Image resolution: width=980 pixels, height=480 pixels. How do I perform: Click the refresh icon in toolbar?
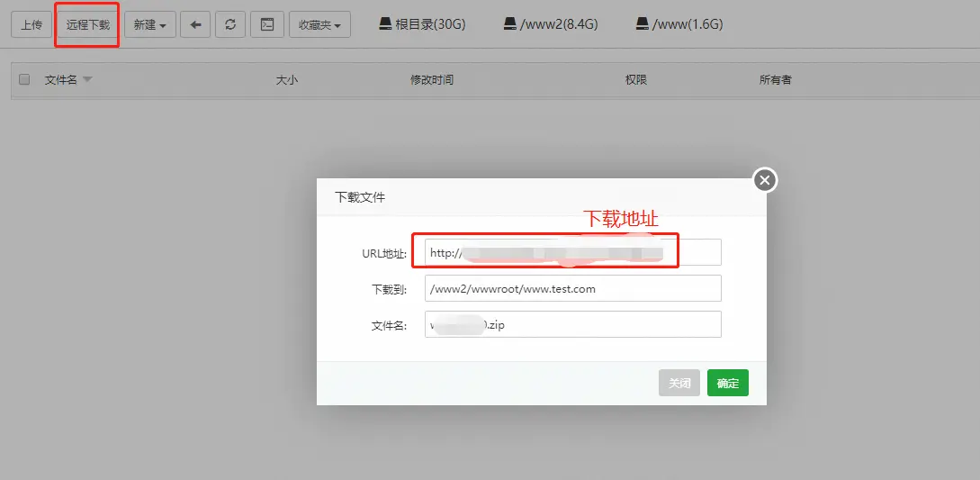[230, 24]
